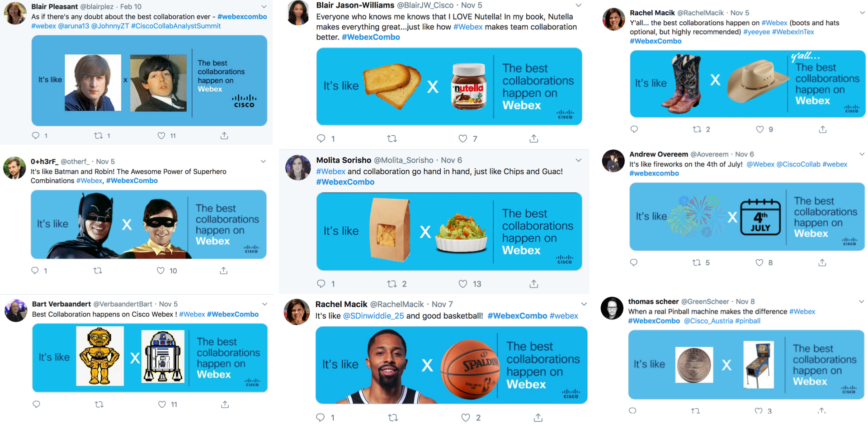
Task: Open Bart Verbaandert's profile name
Action: pos(61,304)
